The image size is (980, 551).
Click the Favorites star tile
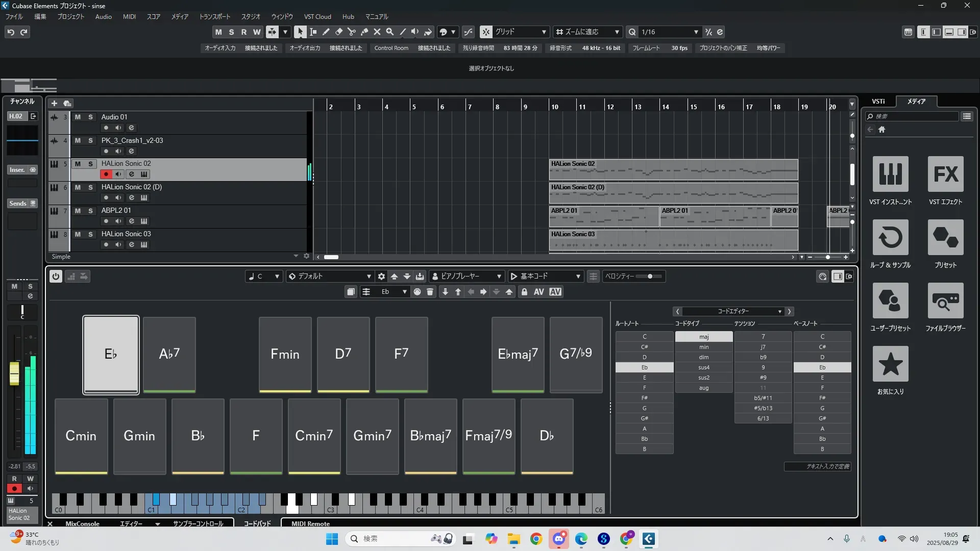[x=890, y=364]
